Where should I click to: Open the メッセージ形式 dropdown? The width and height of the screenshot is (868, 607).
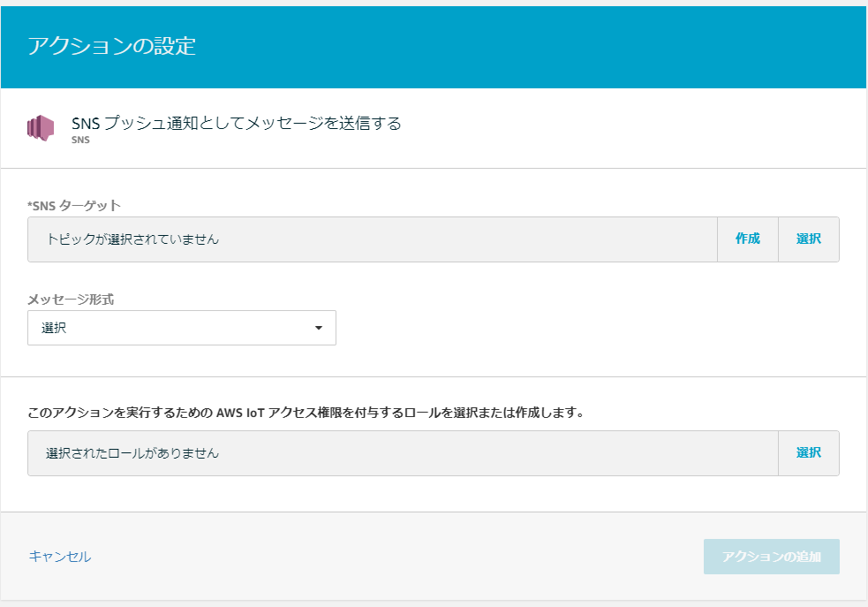181,328
